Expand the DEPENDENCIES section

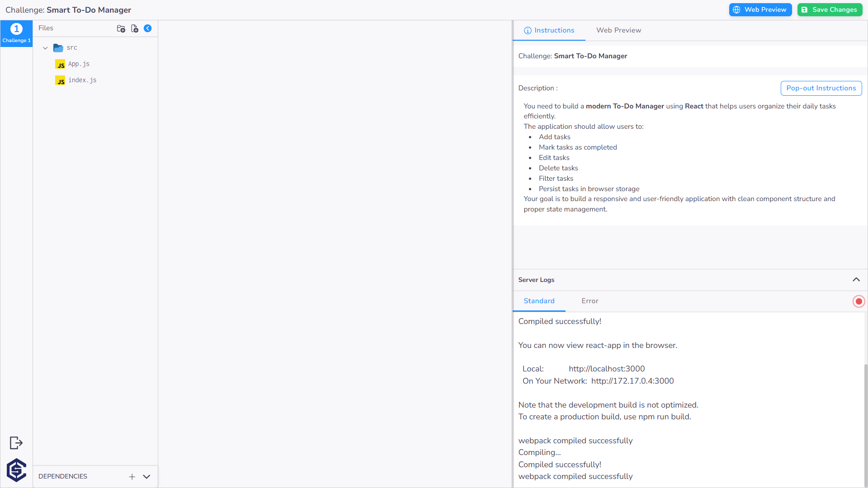[146, 476]
